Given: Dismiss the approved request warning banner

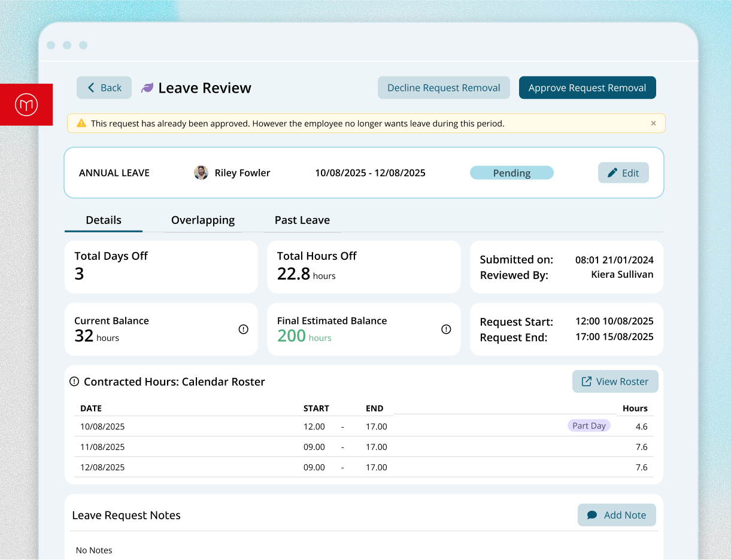Looking at the screenshot, I should tap(653, 123).
